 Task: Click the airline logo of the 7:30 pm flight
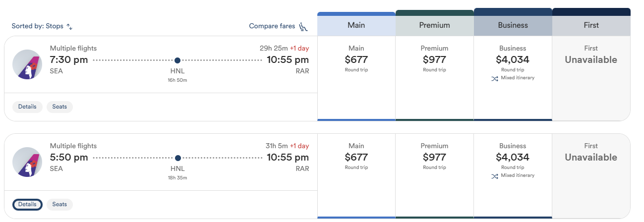[x=27, y=64]
